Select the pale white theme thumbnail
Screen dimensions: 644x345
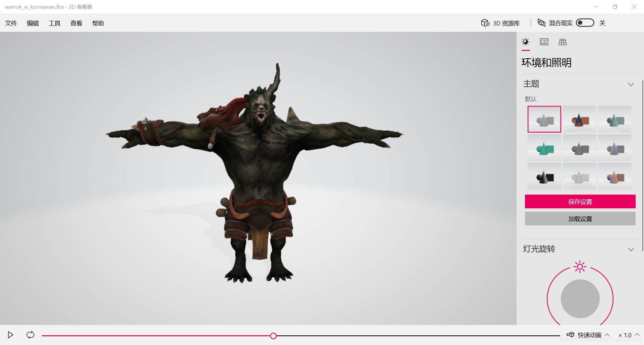580,176
